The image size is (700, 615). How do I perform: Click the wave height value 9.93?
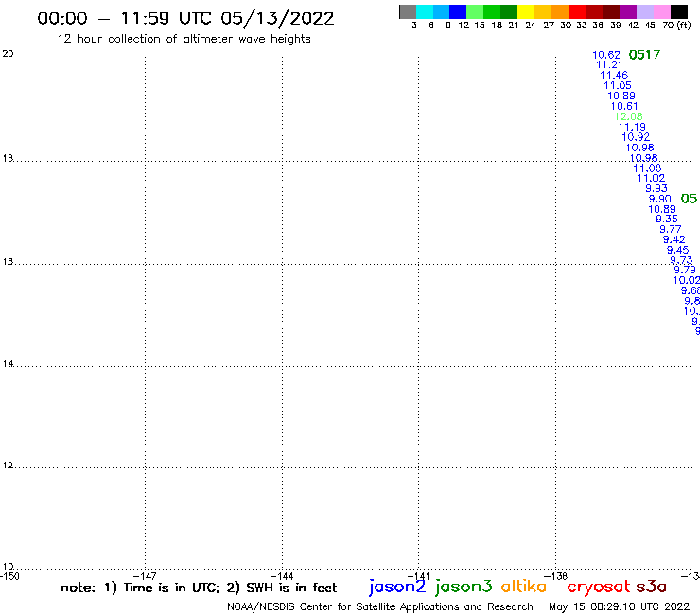pyautogui.click(x=656, y=188)
